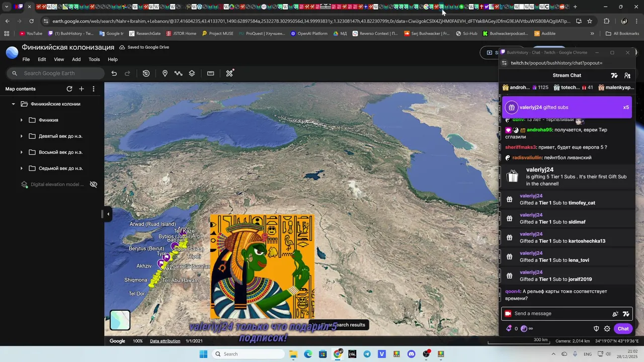Open the Twitch chat community users icon
The width and height of the screenshot is (644, 362).
click(x=627, y=75)
